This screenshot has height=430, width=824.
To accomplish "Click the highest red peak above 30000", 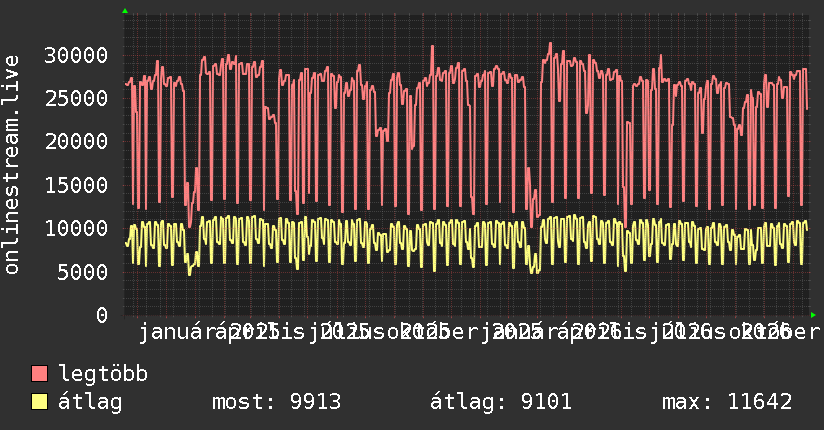I will click(550, 43).
